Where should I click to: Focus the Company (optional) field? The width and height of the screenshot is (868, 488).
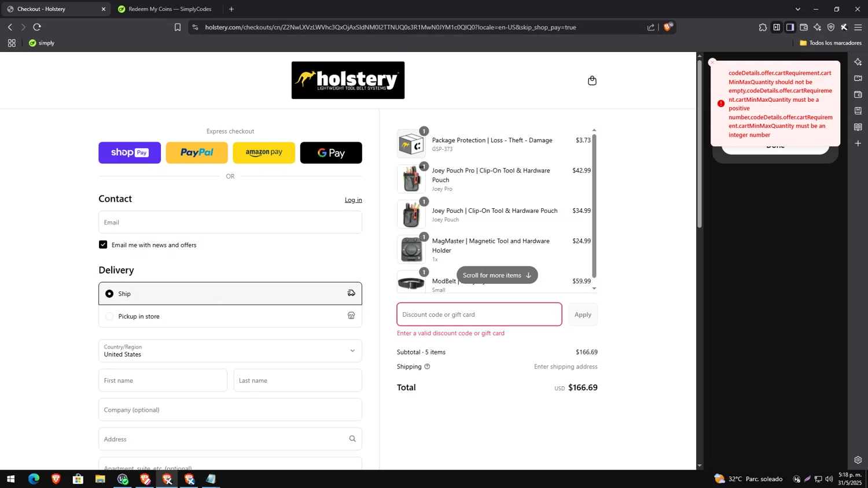pos(230,410)
